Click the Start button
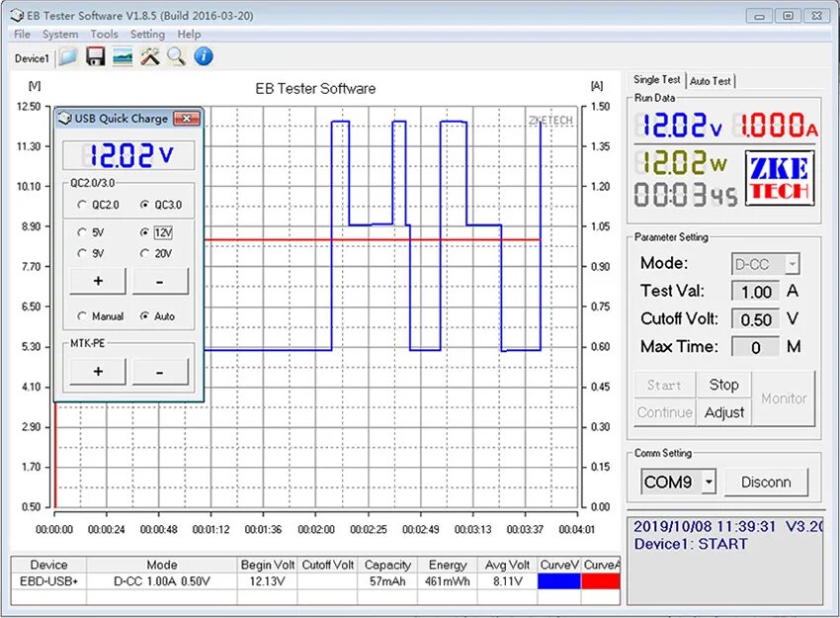Screen dimensions: 840x618 coord(664,385)
